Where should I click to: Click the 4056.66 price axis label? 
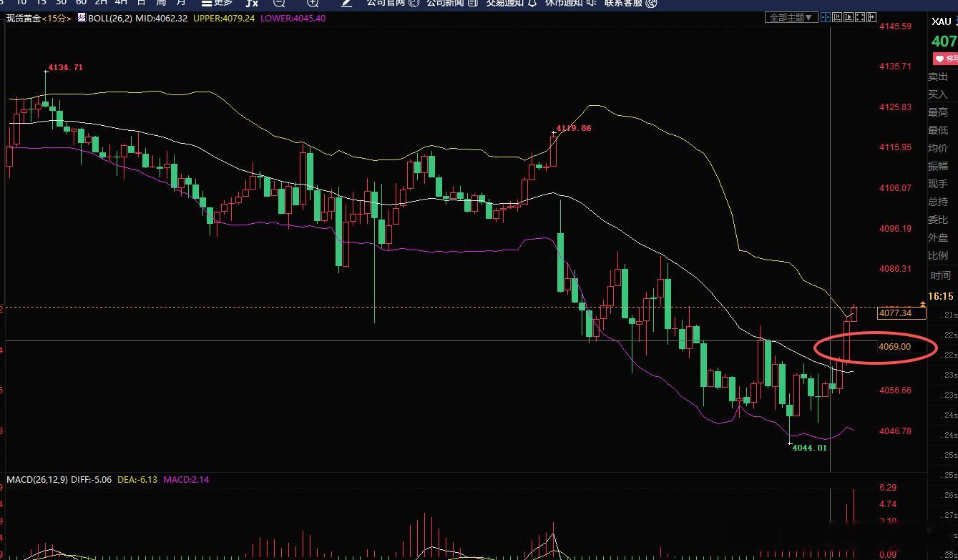[x=895, y=390]
